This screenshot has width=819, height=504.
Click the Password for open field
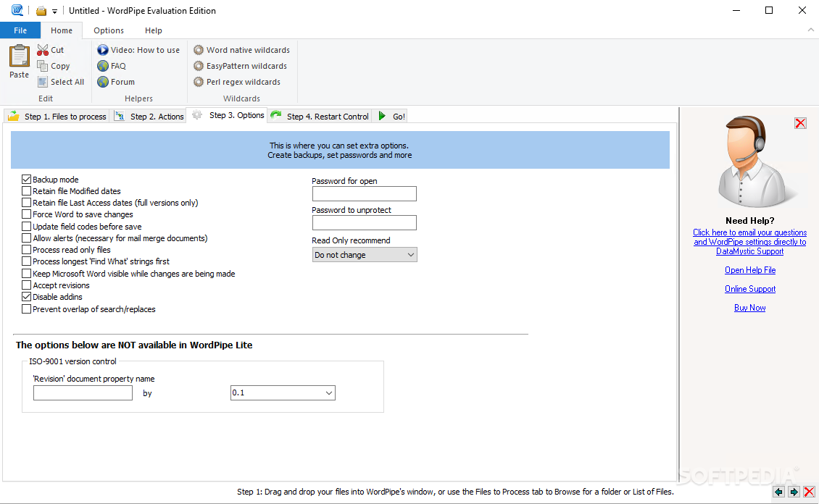coord(365,193)
